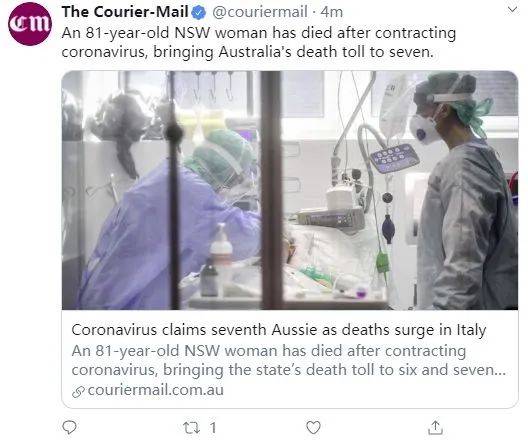Viewport: 528px width, 440px height.
Task: Reply using the speech bubble icon
Action: coord(69,427)
